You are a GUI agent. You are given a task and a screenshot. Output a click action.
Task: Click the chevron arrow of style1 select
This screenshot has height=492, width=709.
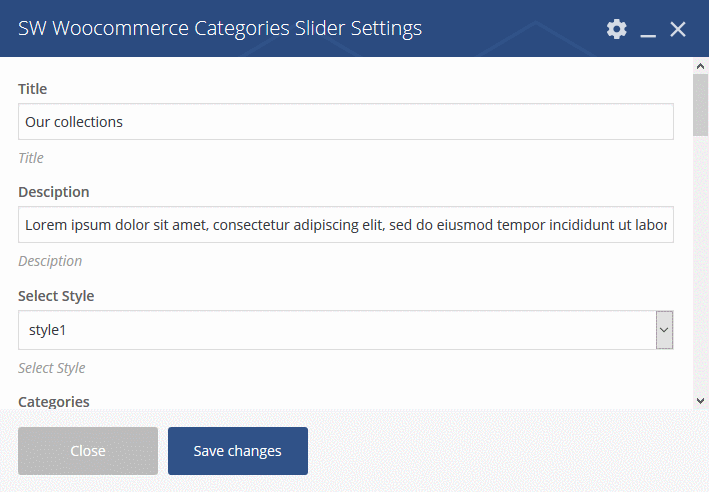664,330
